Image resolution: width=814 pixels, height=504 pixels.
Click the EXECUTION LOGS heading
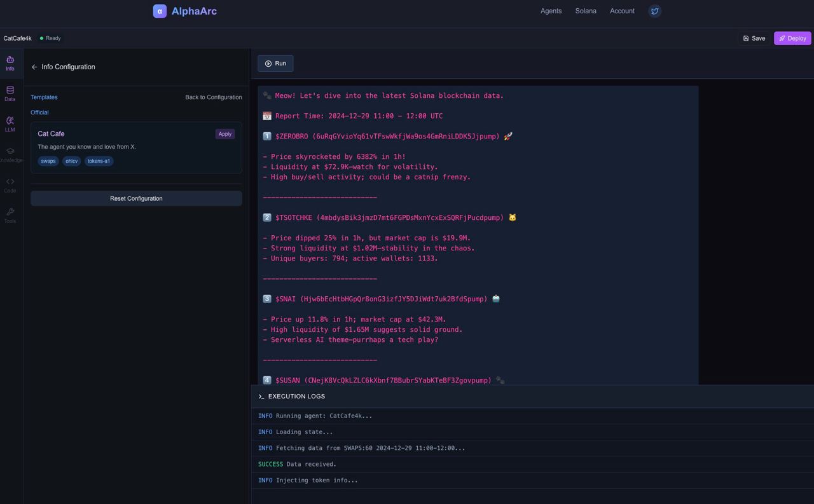[x=296, y=397]
